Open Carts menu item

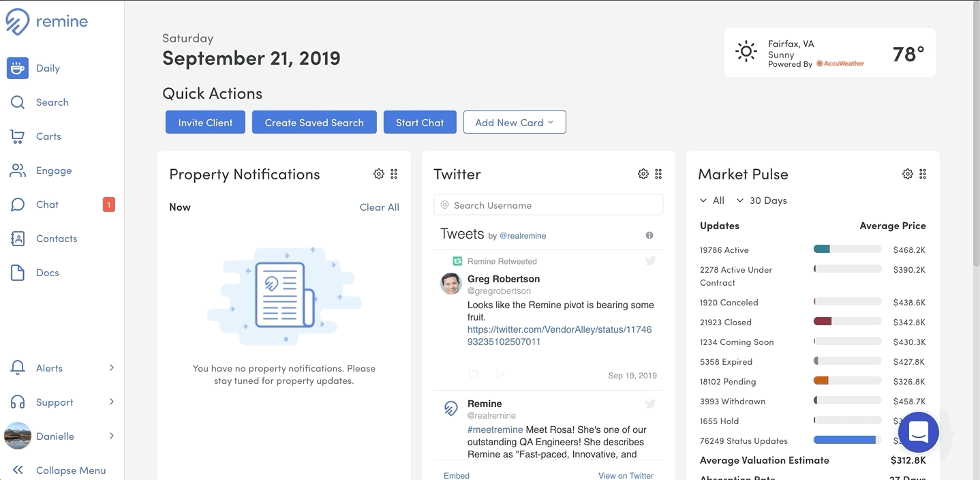(x=48, y=136)
